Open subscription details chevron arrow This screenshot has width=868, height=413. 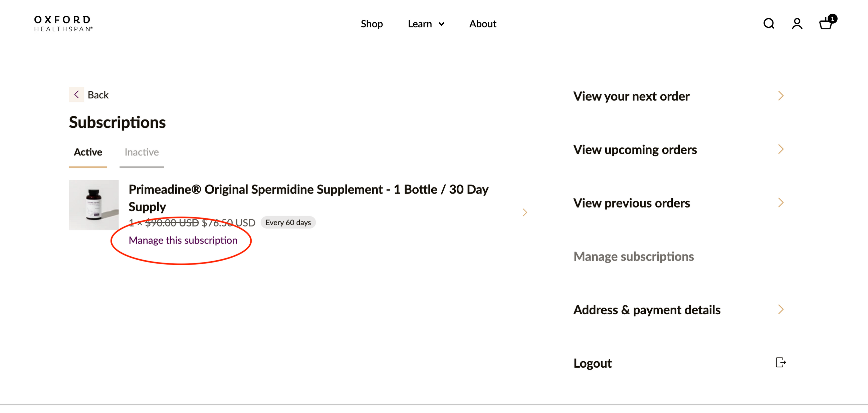(x=525, y=213)
